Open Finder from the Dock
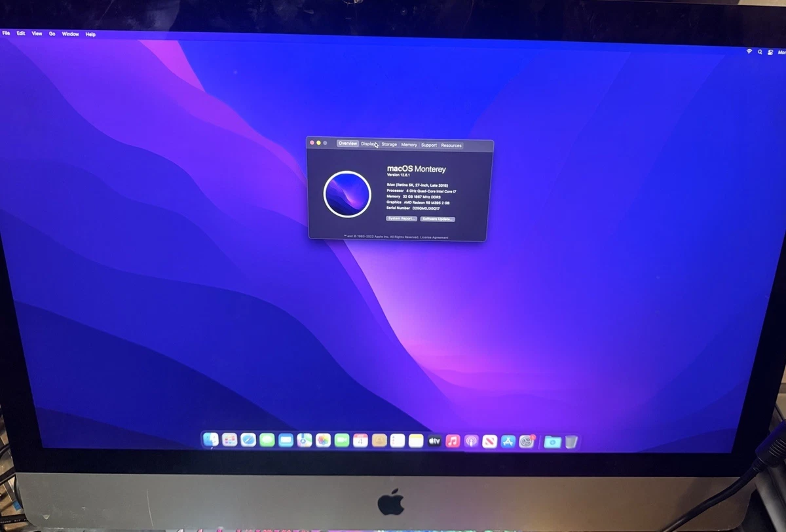The height and width of the screenshot is (532, 786). tap(211, 440)
